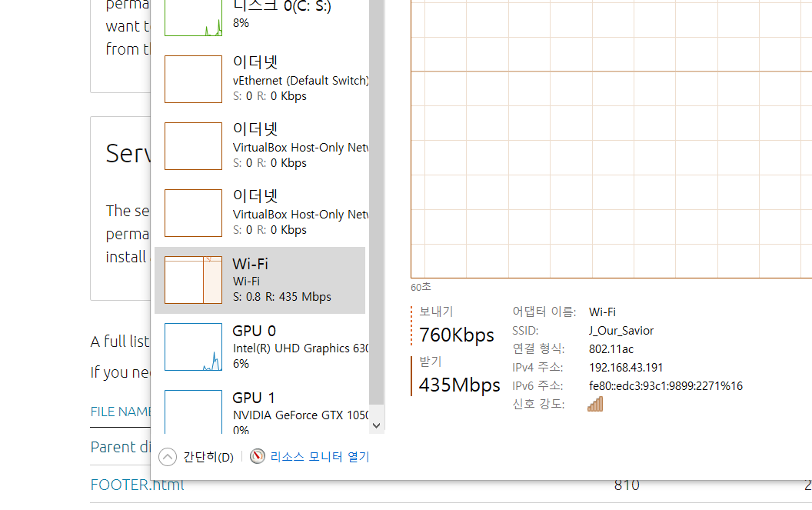The width and height of the screenshot is (812, 510).
Task: Click the SSID value J_Our_Savior
Action: coord(621,331)
